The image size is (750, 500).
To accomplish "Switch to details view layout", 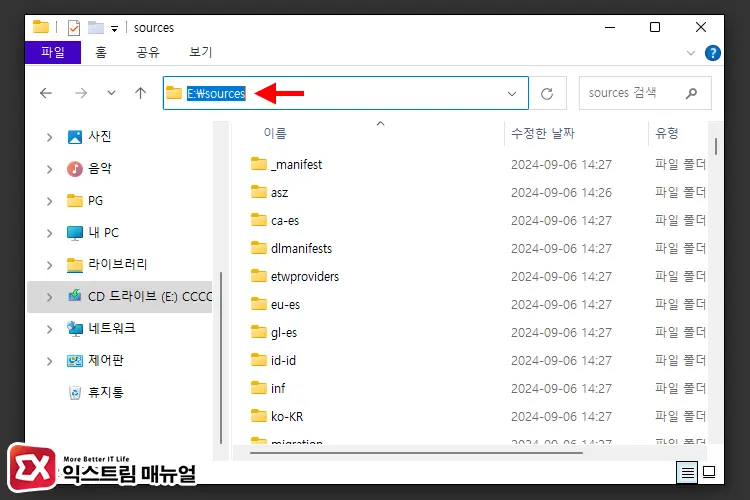I will click(x=687, y=473).
